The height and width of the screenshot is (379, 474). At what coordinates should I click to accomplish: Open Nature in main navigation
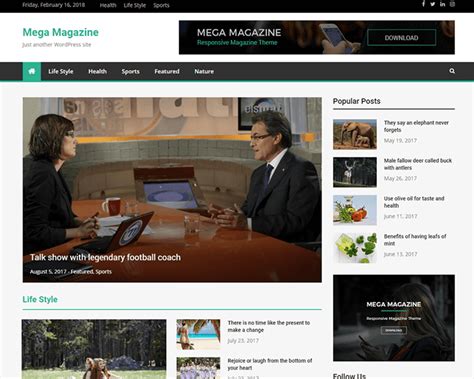(204, 71)
